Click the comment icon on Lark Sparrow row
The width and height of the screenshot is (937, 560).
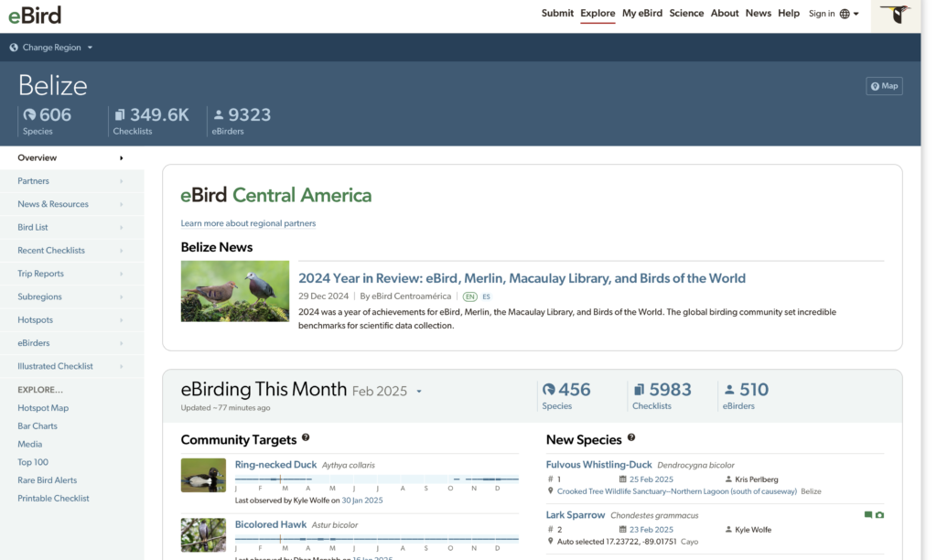tap(868, 514)
